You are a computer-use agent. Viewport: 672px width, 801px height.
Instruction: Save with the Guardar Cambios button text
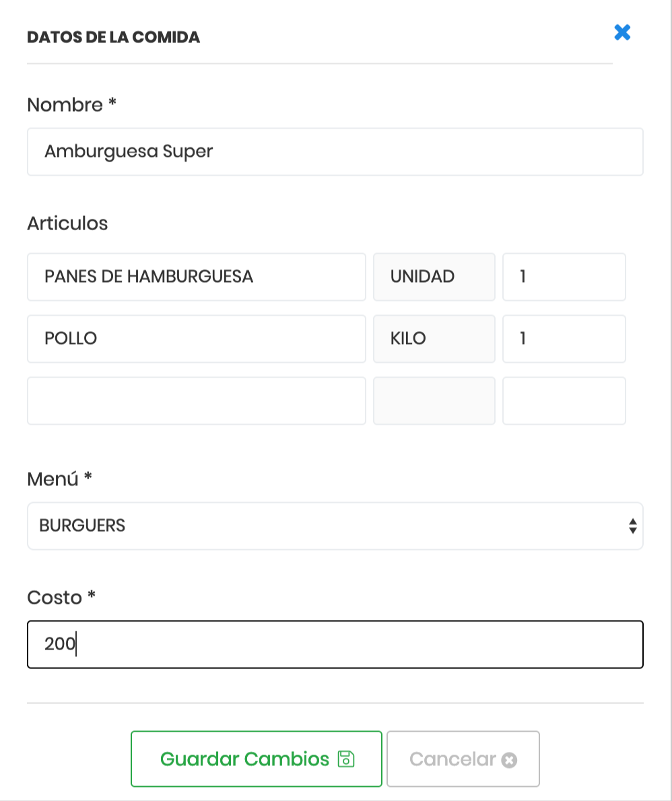click(x=244, y=759)
